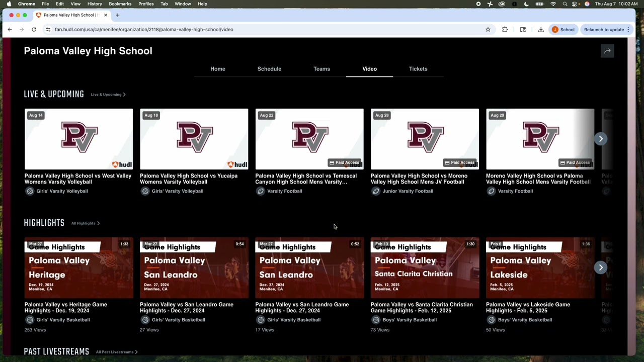
Task: Click team icon beside Girls' Varsity Volleyball Aug 14
Action: tap(30, 191)
